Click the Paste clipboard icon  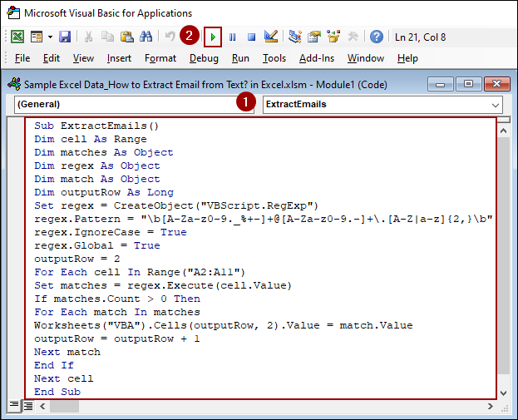coord(127,37)
